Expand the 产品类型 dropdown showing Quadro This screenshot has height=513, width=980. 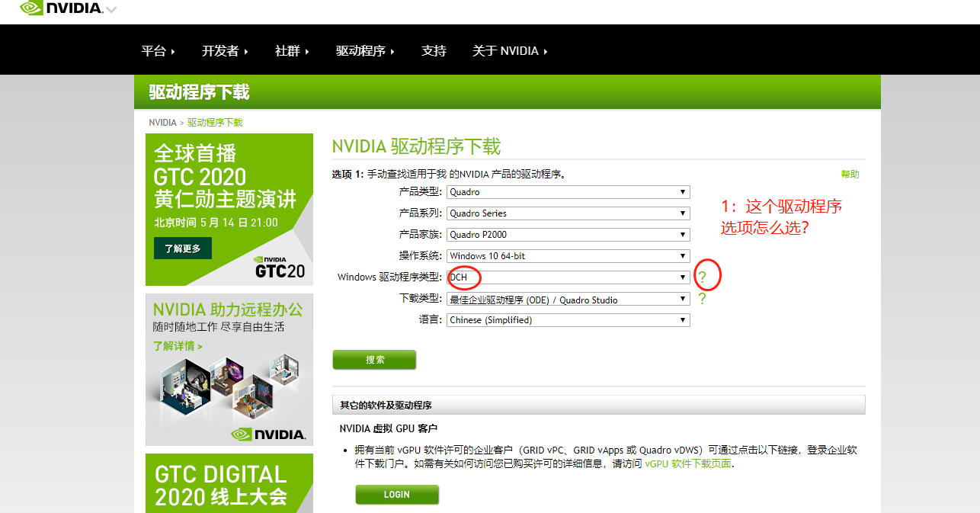[x=568, y=192]
